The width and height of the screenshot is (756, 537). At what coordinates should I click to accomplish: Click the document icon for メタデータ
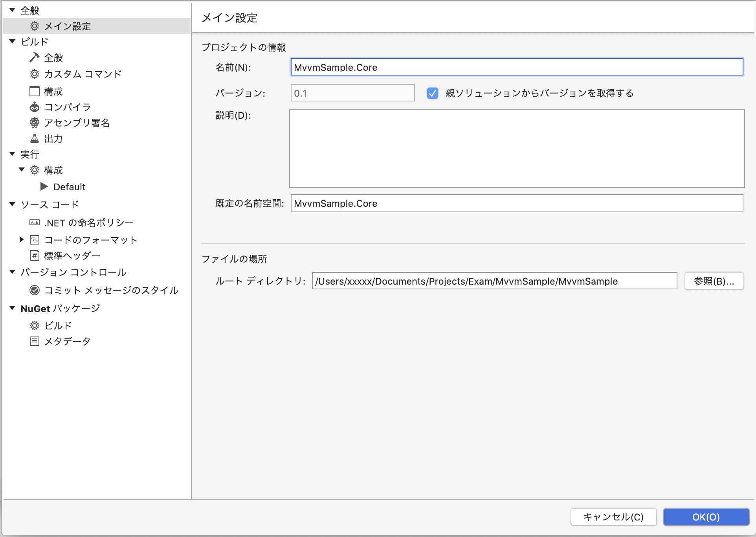(35, 341)
